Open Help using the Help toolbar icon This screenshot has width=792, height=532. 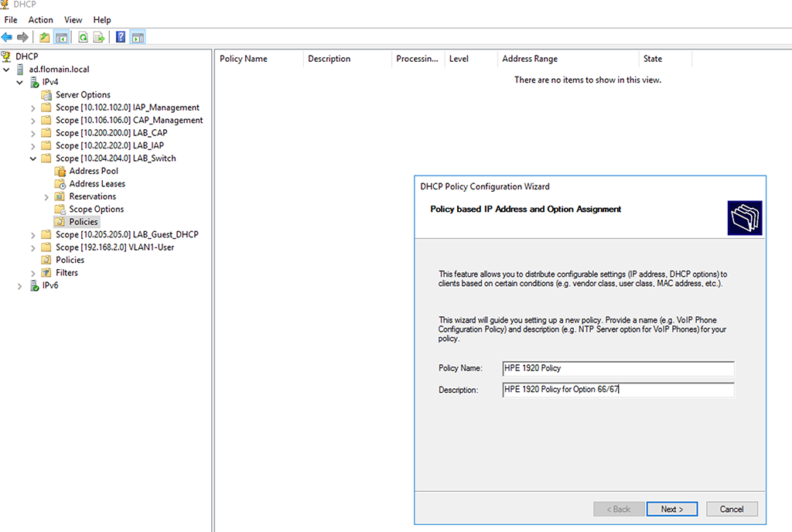121,36
